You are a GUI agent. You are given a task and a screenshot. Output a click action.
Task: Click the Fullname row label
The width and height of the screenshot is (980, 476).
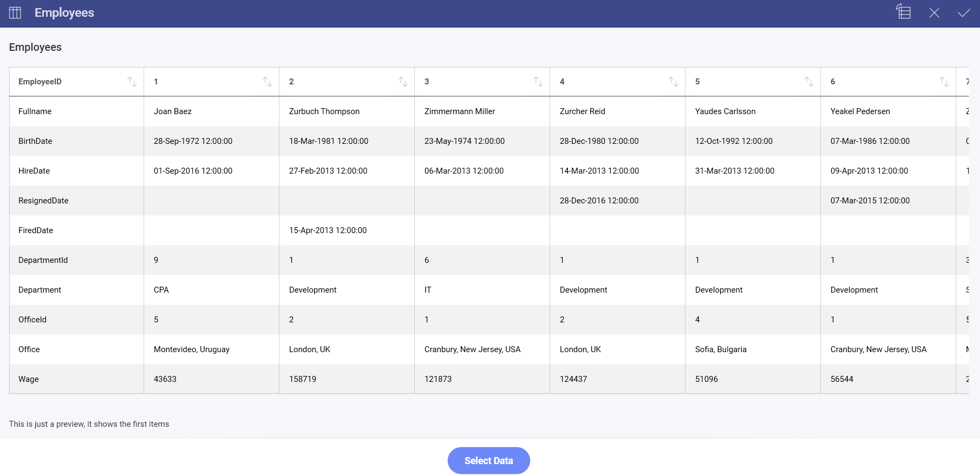click(35, 111)
